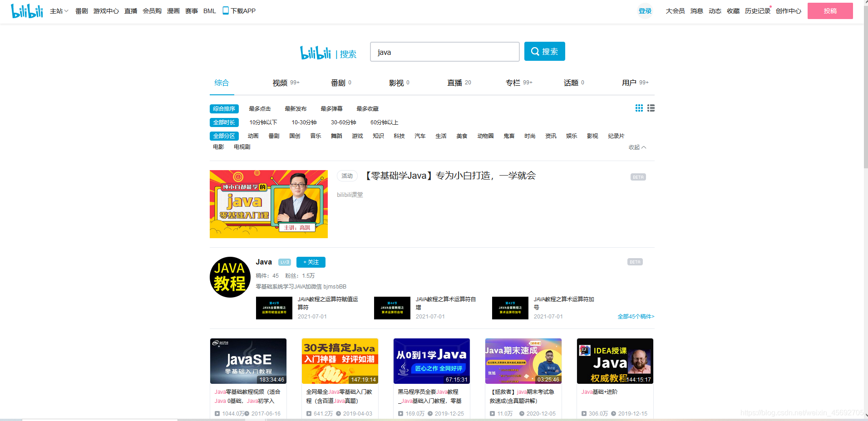Select the 番剧 results tab
The height and width of the screenshot is (421, 868).
tap(341, 83)
